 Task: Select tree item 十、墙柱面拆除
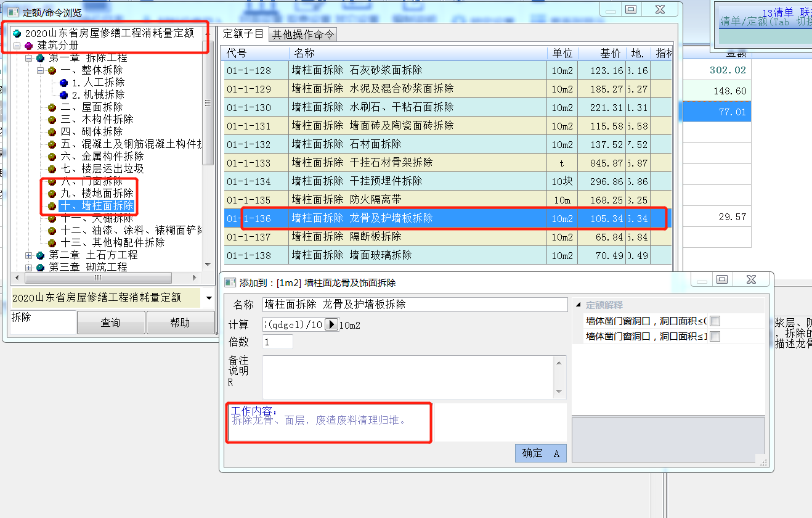point(97,205)
